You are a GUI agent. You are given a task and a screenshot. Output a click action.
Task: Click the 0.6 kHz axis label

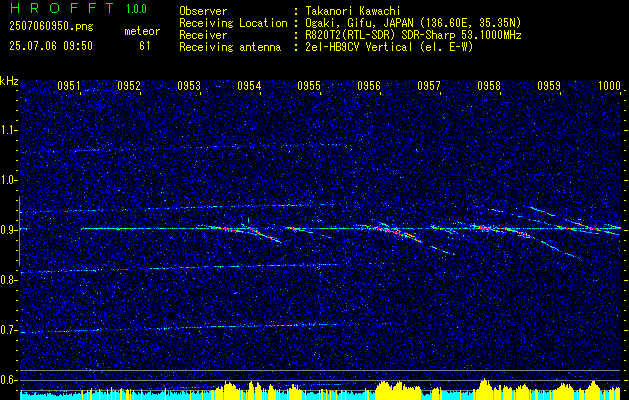(8, 380)
